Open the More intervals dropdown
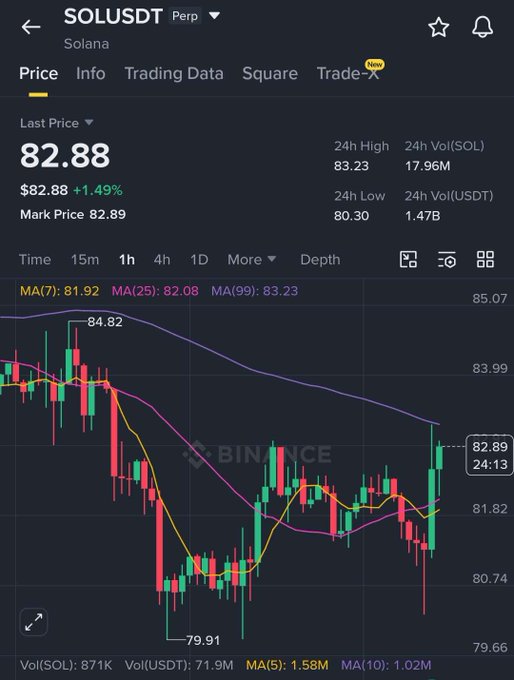Viewport: 514px width, 680px height. pos(252,259)
